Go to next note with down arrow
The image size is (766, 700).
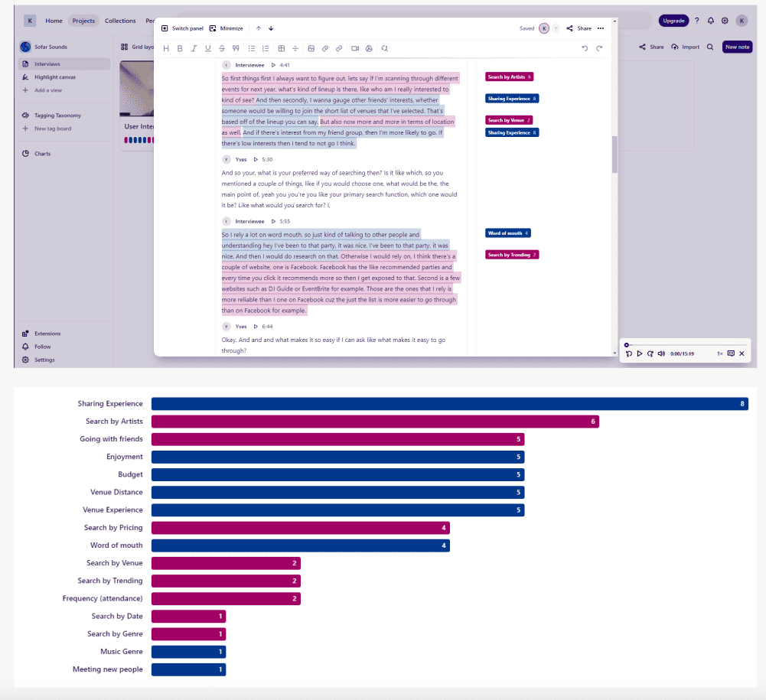pyautogui.click(x=271, y=28)
